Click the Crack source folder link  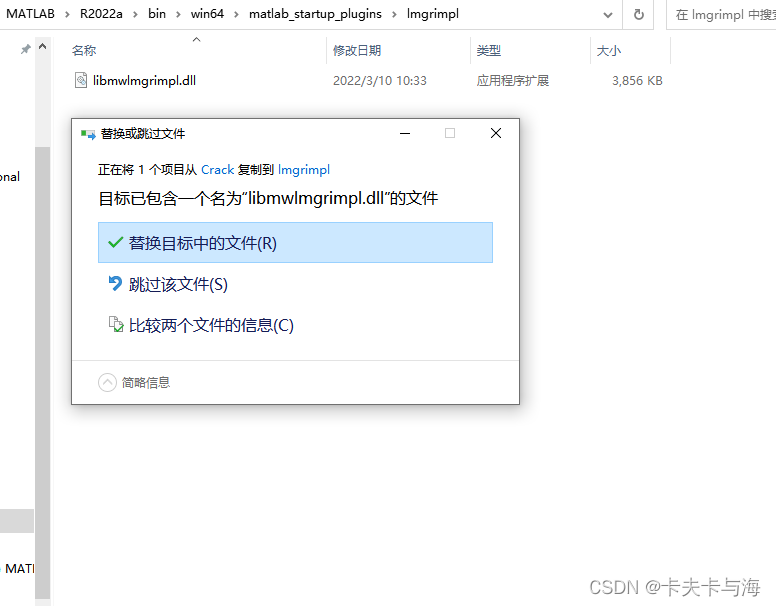pos(217,170)
